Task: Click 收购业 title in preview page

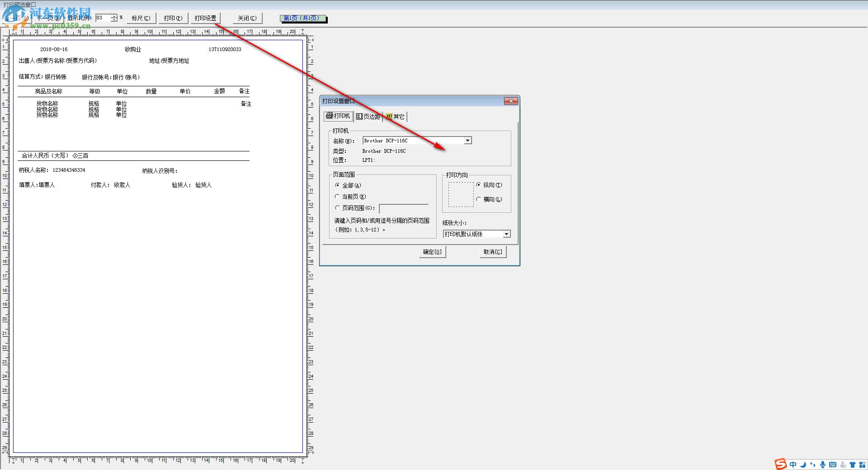Action: click(x=133, y=49)
